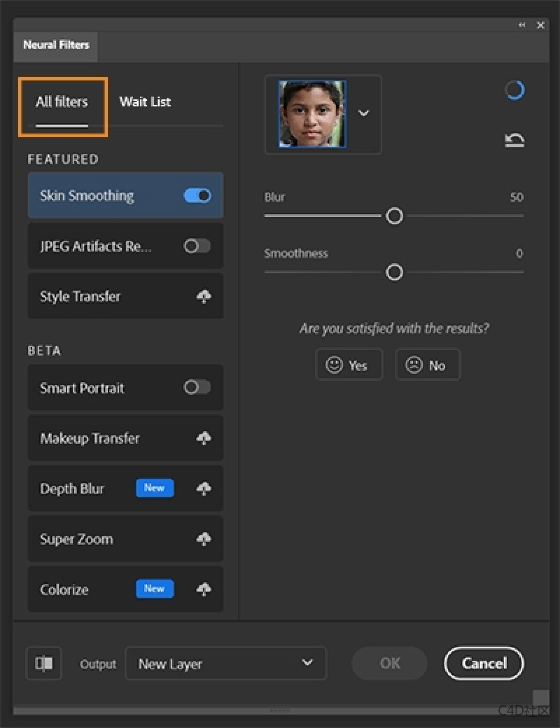Disable the Skin Smoothing filter
The width and height of the screenshot is (560, 728).
196,196
